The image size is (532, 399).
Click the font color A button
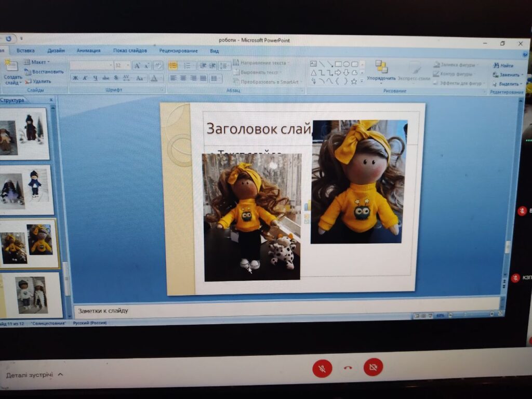pyautogui.click(x=154, y=78)
